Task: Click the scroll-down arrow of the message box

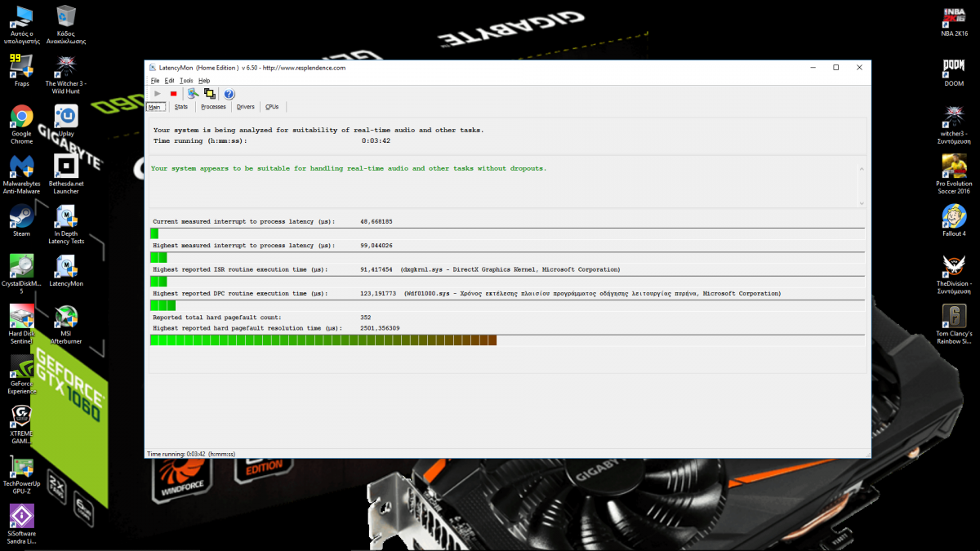Action: coord(861,202)
